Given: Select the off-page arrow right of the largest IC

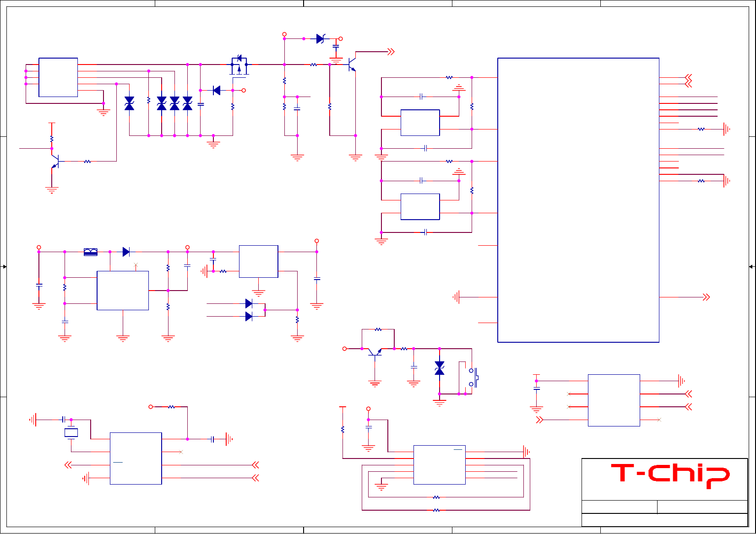Looking at the screenshot, I should pos(706,297).
